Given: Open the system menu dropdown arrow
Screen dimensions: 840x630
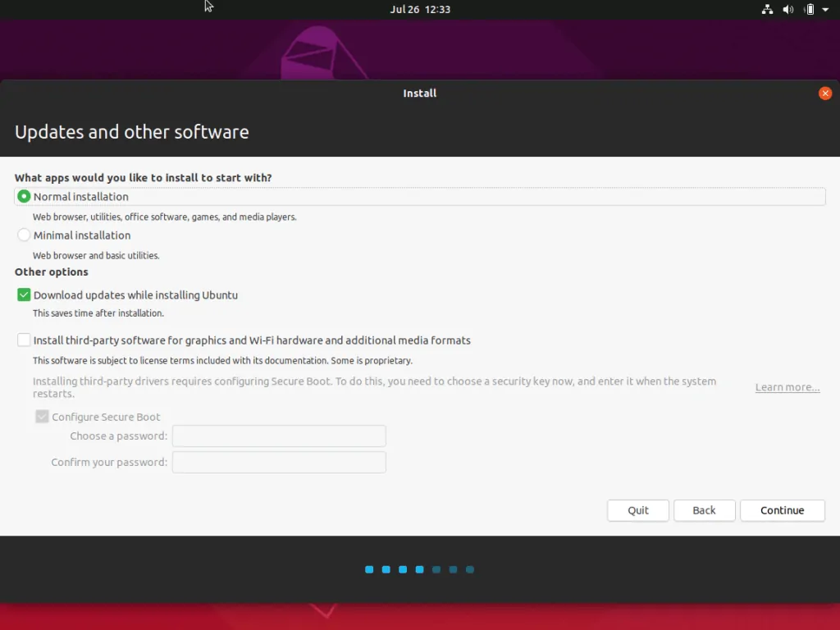Looking at the screenshot, I should point(826,10).
